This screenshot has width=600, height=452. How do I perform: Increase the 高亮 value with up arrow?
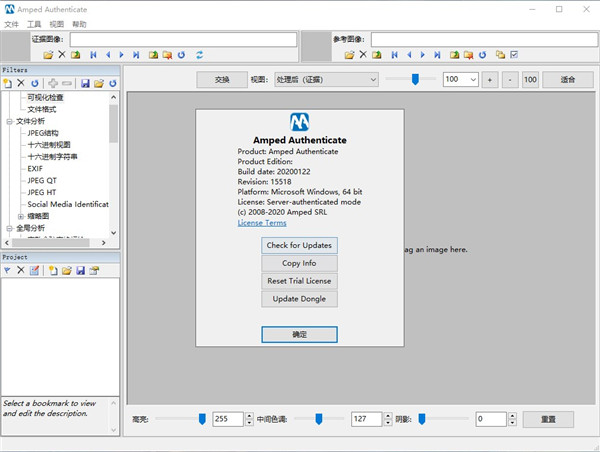point(249,416)
